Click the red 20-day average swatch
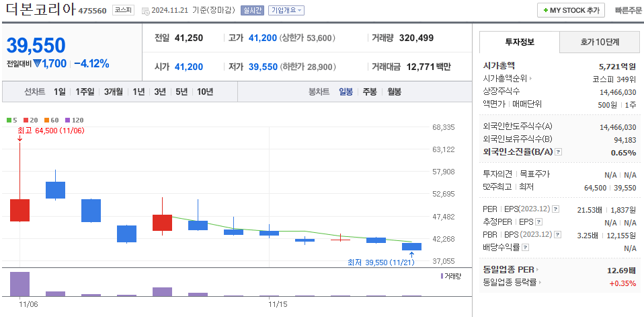The height and width of the screenshot is (317, 644). [26, 120]
